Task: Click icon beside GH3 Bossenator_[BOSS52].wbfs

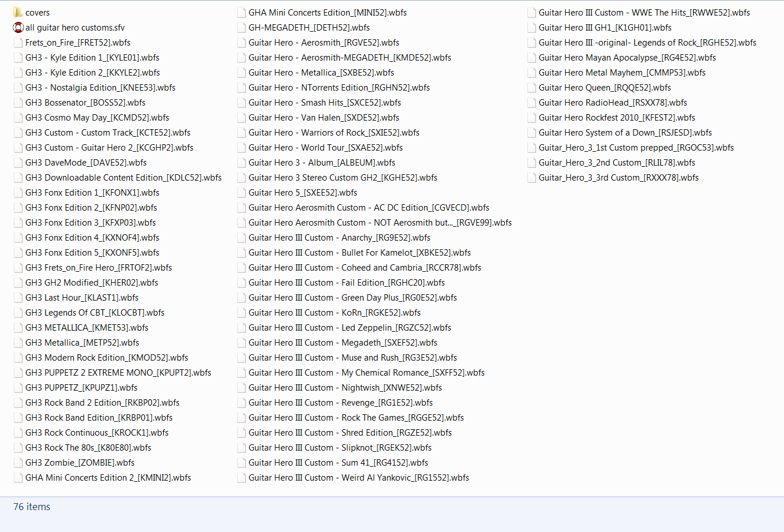Action: click(18, 102)
